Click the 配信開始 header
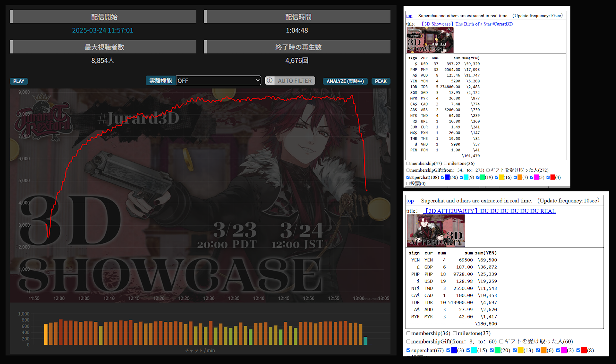 (x=103, y=17)
